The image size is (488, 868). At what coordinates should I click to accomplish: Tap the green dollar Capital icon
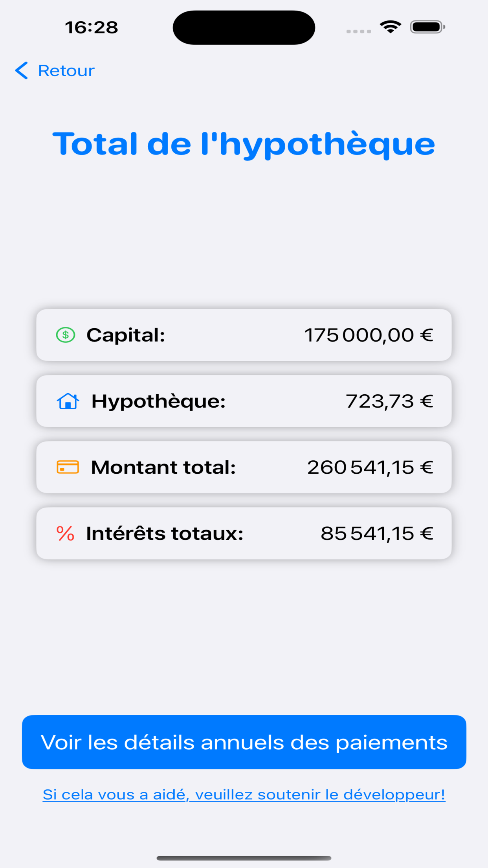pyautogui.click(x=66, y=335)
